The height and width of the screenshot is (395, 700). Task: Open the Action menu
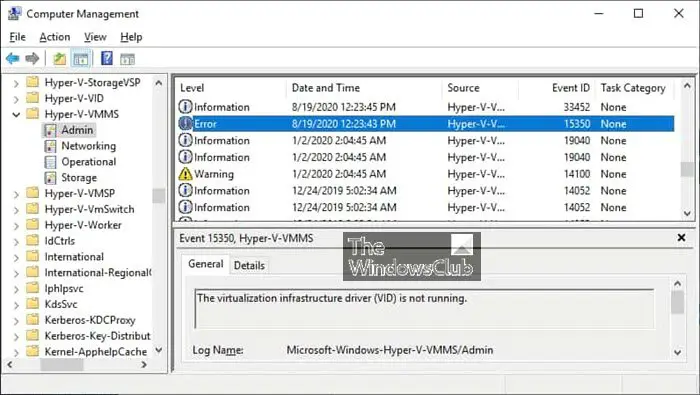pyautogui.click(x=54, y=37)
